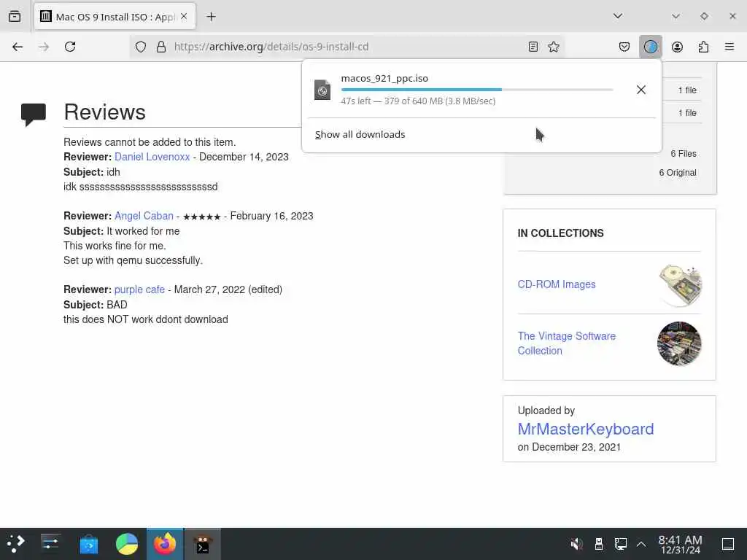The width and height of the screenshot is (747, 560).
Task: Click the window keep-above chevron in titlebar
Action: [x=676, y=16]
